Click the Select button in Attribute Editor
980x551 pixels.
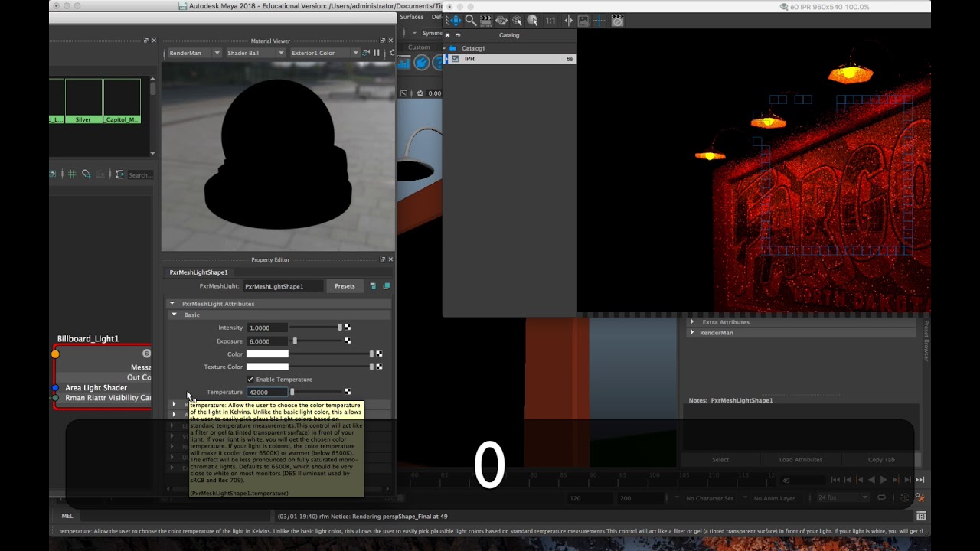(720, 460)
